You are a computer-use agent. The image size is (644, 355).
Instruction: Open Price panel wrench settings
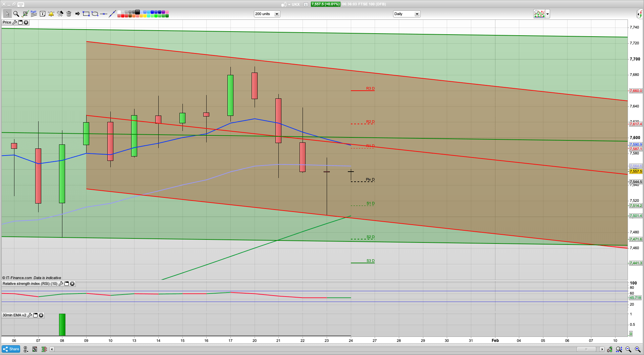[x=14, y=23]
